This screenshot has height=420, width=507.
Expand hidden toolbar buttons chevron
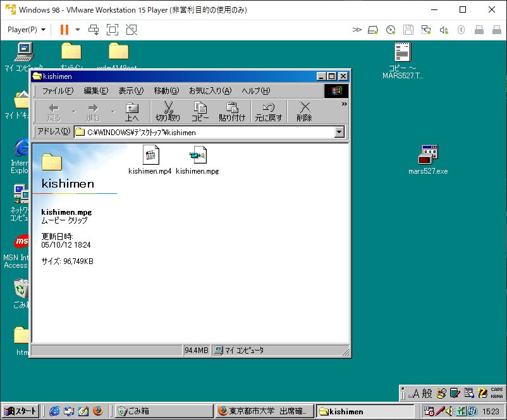[344, 104]
